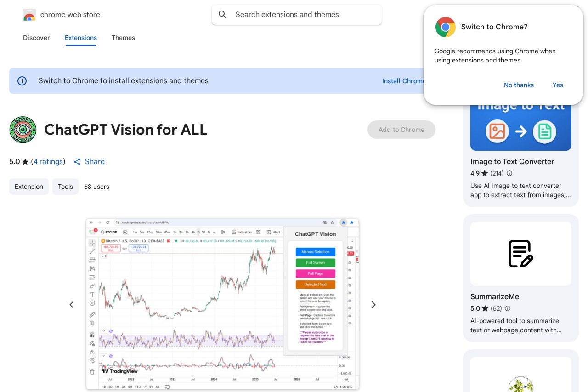Open the 4 ratings link

click(48, 162)
